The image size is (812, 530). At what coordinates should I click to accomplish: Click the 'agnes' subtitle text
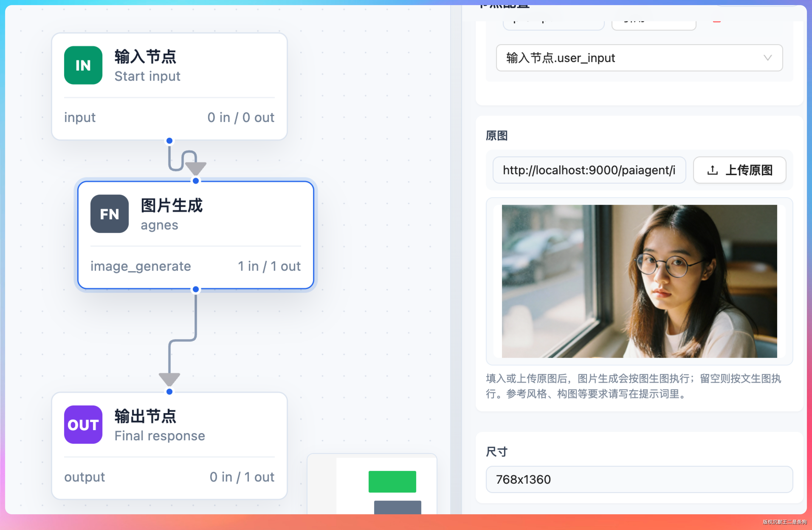159,225
